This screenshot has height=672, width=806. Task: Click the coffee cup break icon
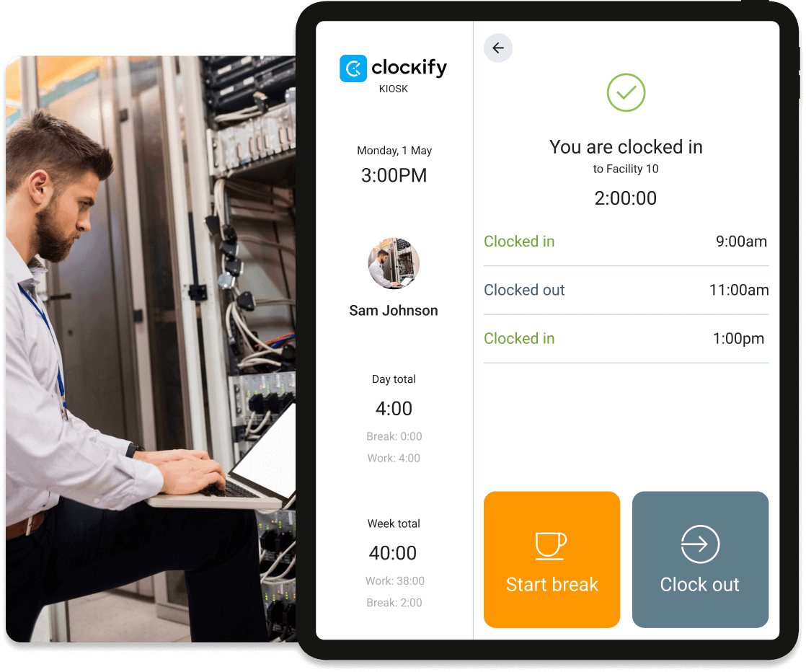pyautogui.click(x=551, y=545)
